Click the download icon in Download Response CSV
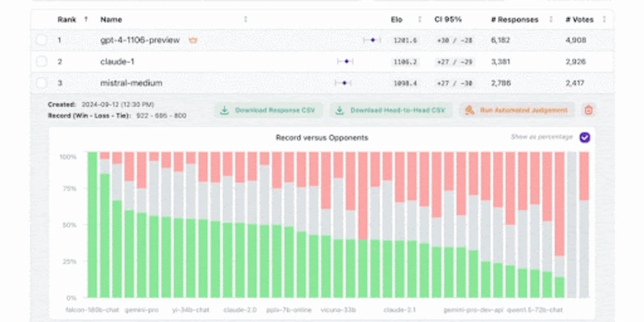This screenshot has height=322, width=644. point(224,110)
